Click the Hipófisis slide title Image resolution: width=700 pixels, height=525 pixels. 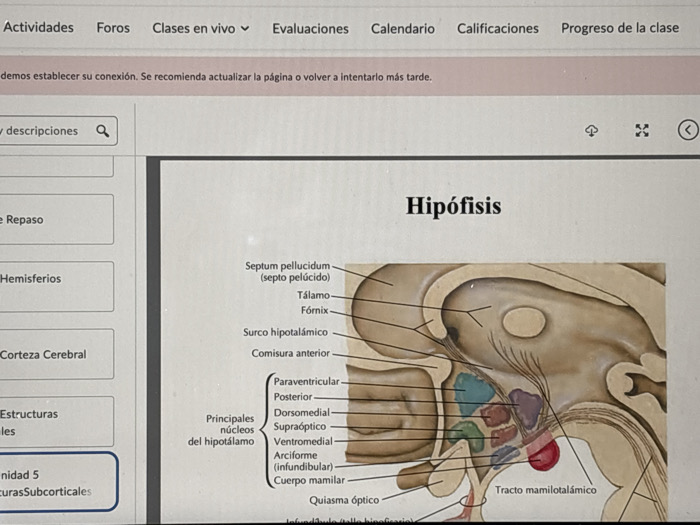pyautogui.click(x=454, y=206)
